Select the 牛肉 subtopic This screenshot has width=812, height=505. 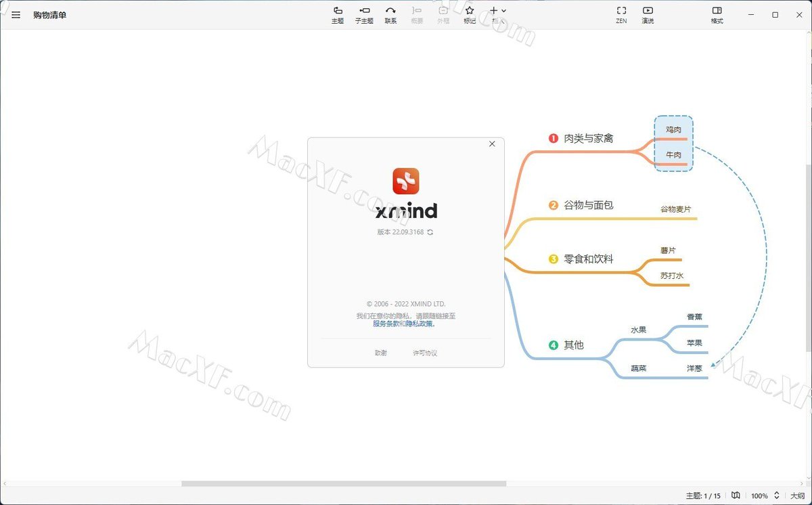click(x=673, y=155)
